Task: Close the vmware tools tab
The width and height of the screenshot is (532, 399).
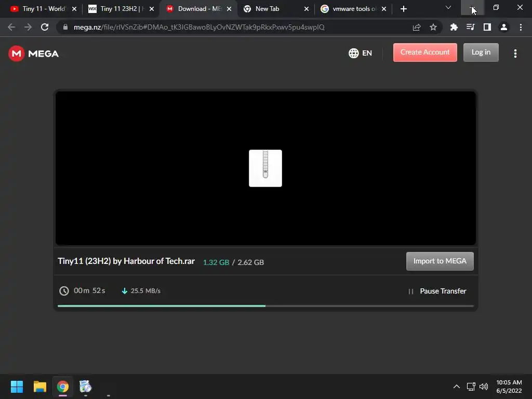Action: click(x=384, y=9)
